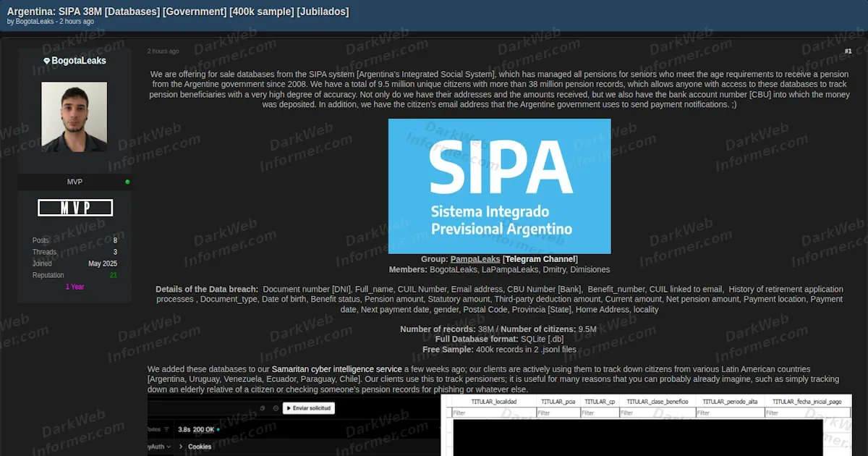Click the '1 Year' membership label
The width and height of the screenshot is (868, 456).
[75, 287]
